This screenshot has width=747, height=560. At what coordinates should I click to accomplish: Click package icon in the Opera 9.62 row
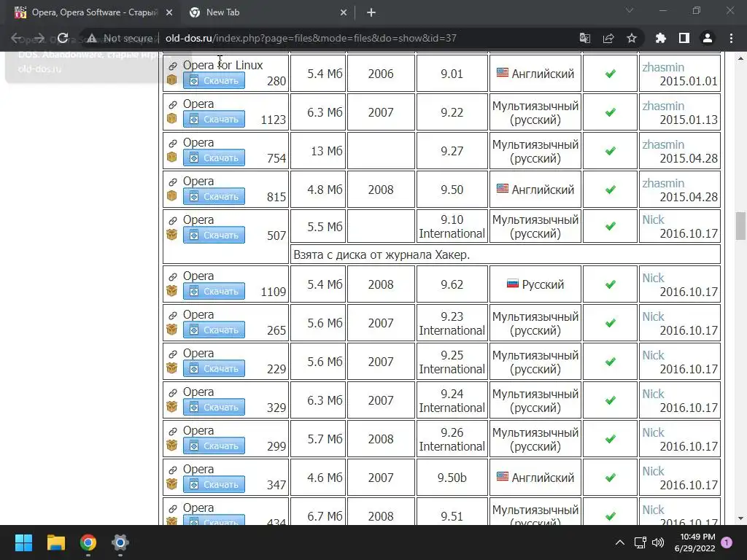172,290
